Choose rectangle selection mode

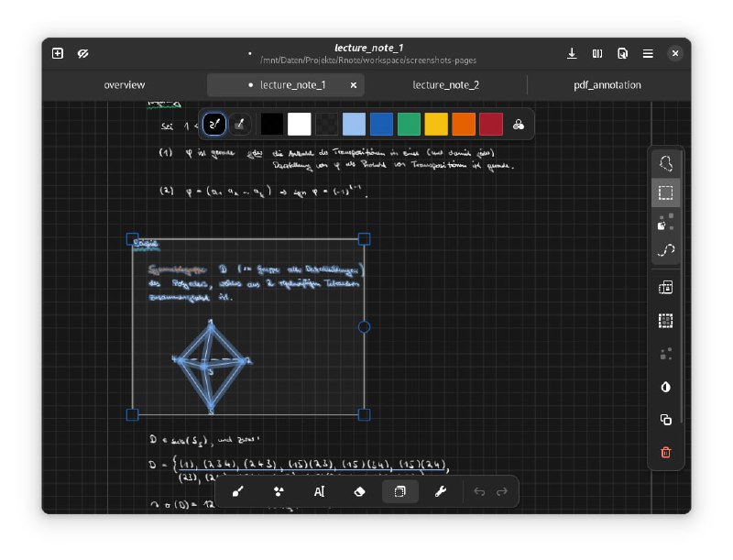tap(666, 192)
